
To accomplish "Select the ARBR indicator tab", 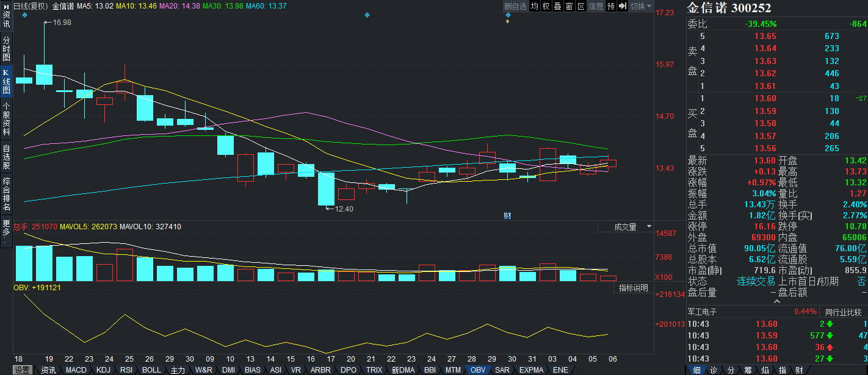I will click(320, 370).
